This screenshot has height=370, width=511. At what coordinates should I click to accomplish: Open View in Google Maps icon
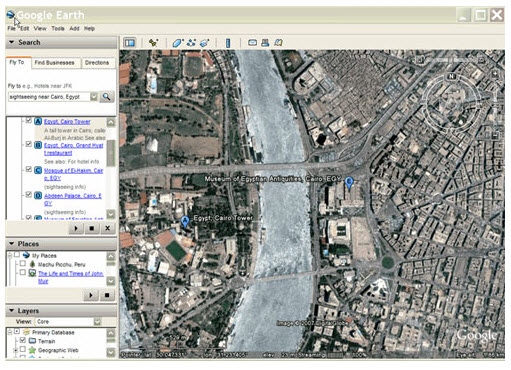click(x=278, y=43)
